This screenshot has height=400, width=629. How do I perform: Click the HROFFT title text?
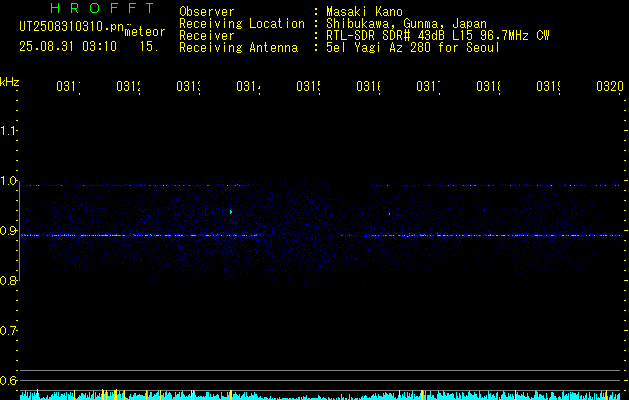103,8
